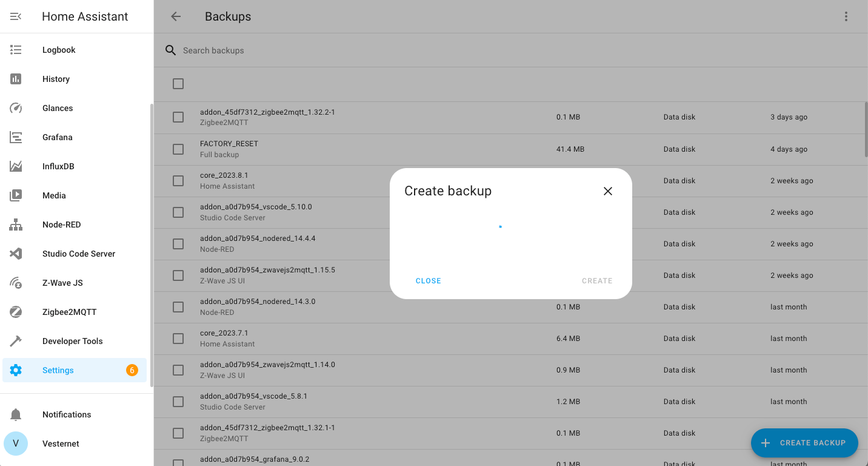The image size is (868, 466).
Task: Open InfluxDB from the sidebar
Action: (75, 166)
